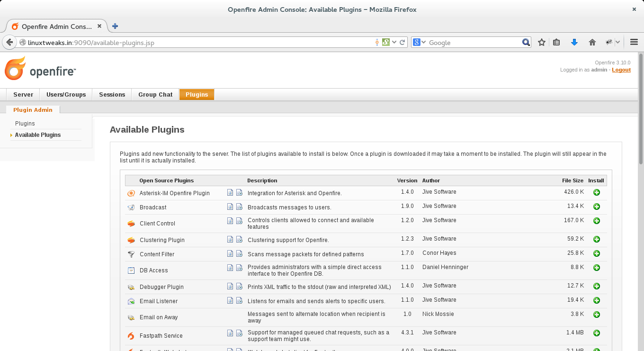
Task: Click the Nick Mossie author cell
Action: [438, 314]
